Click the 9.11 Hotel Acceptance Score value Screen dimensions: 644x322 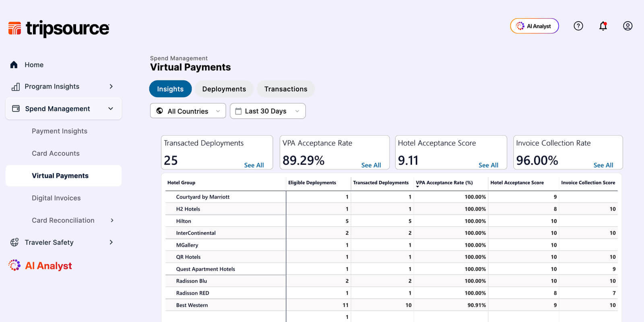click(408, 161)
